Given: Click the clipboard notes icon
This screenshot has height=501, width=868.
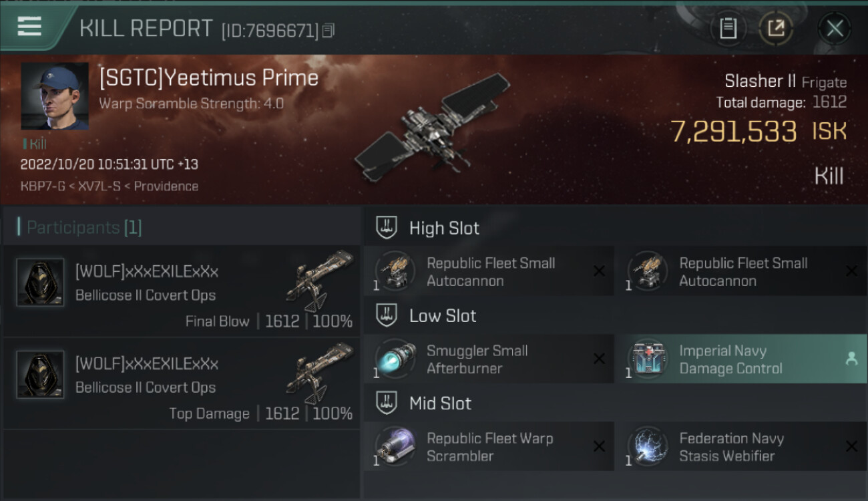Looking at the screenshot, I should point(728,28).
